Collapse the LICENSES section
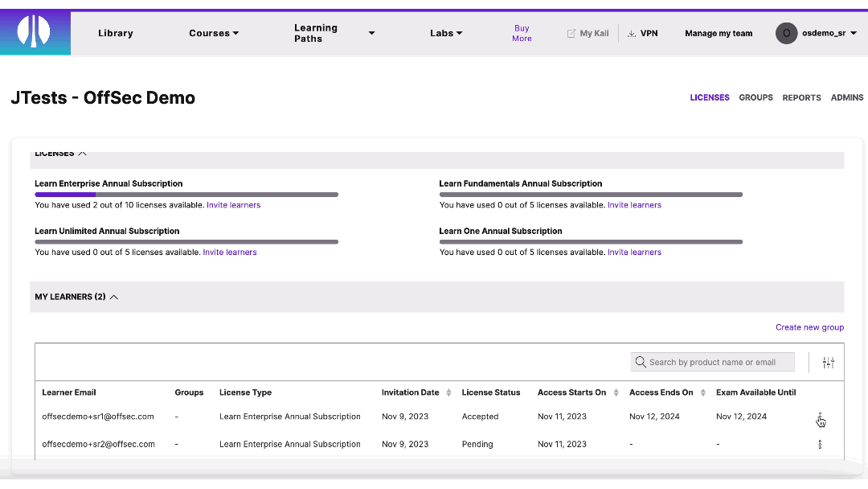Viewport: 868px width, 489px height. pos(84,152)
